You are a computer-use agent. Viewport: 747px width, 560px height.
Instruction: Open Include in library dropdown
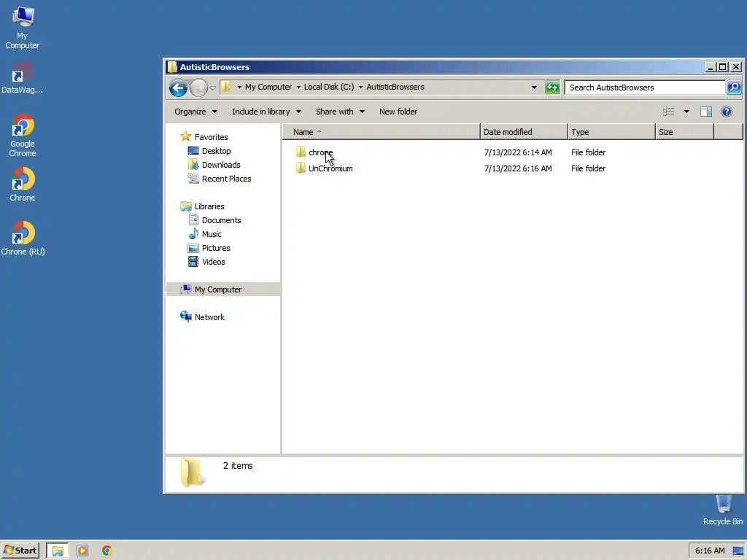click(x=266, y=112)
